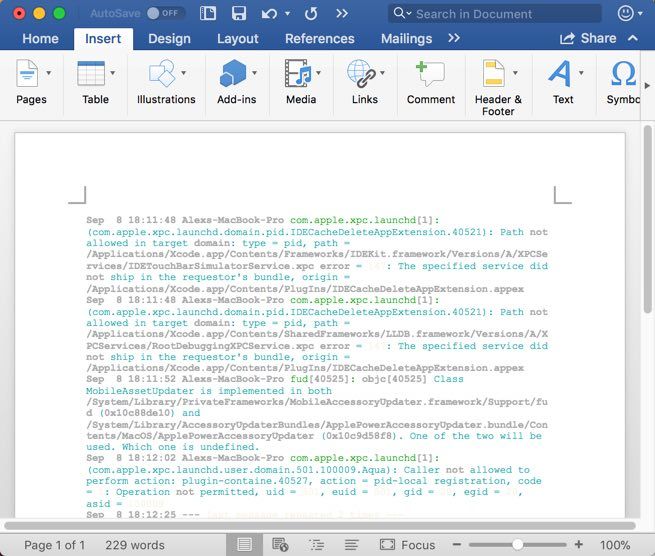Expand the Add-ins dropdown arrow

(254, 73)
